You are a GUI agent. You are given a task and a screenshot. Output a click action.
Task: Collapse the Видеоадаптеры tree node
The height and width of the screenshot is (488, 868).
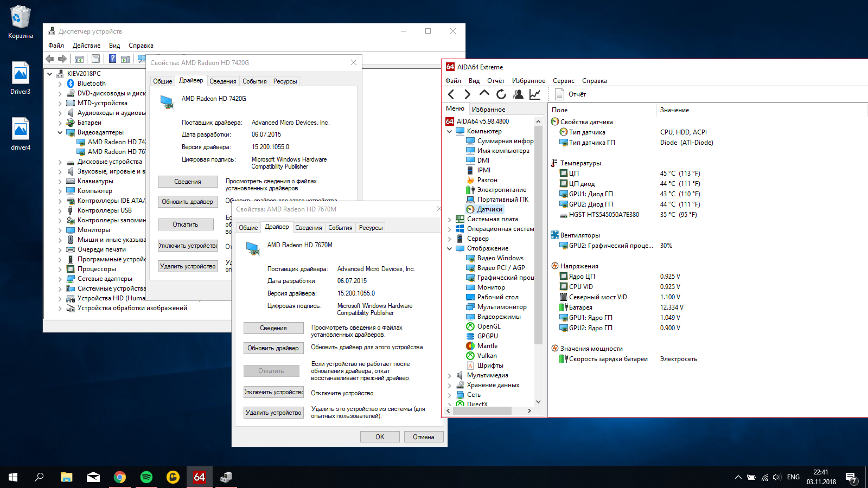click(60, 132)
